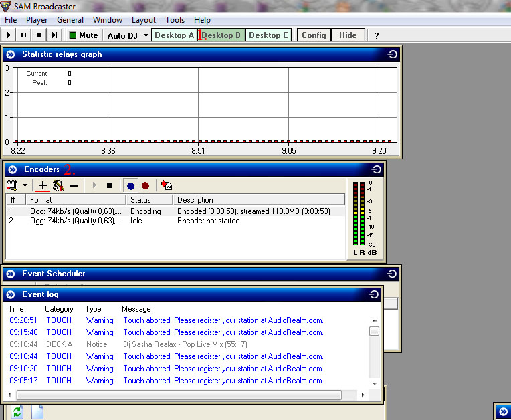Screen dimensions: 511x420
Task: Click the blank document icon at bottom
Action: click(37, 412)
